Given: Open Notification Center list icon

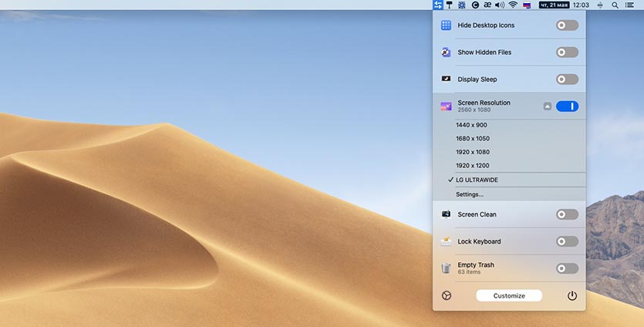Looking at the screenshot, I should point(631,5).
